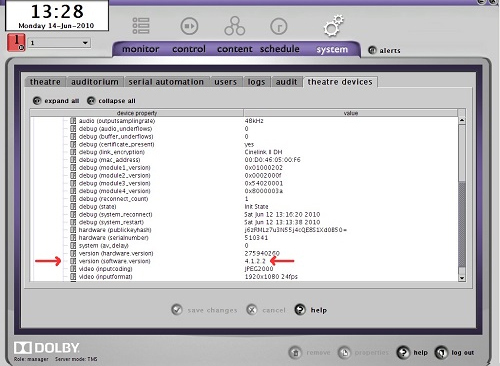Click the vertical scrollbar thumb
The height and width of the screenshot is (366, 500).
(x=462, y=224)
